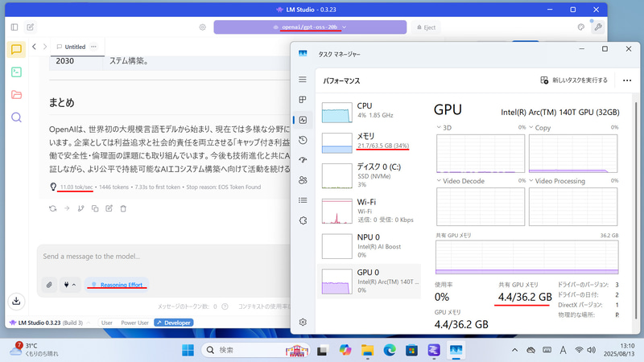Switch to Power User mode
644x362 pixels.
tap(134, 323)
